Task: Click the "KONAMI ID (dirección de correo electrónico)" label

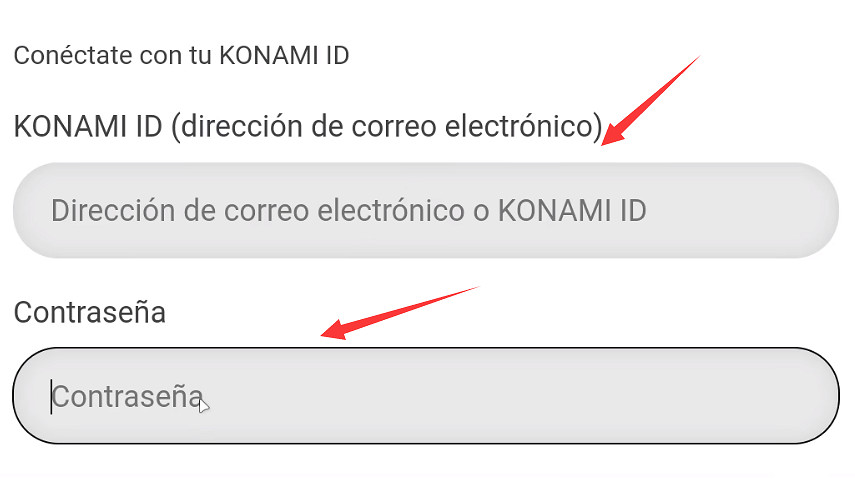Action: pyautogui.click(x=308, y=127)
